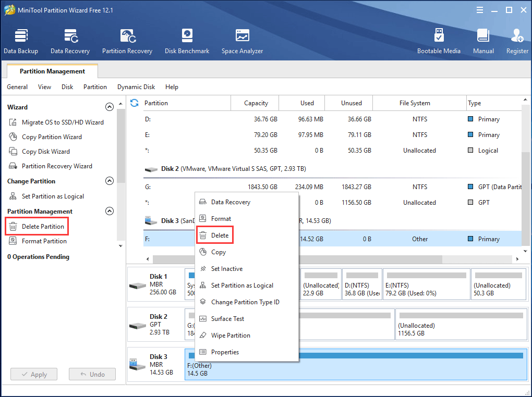Viewport: 532px width, 397px height.
Task: Click the Register icon
Action: pyautogui.click(x=517, y=41)
